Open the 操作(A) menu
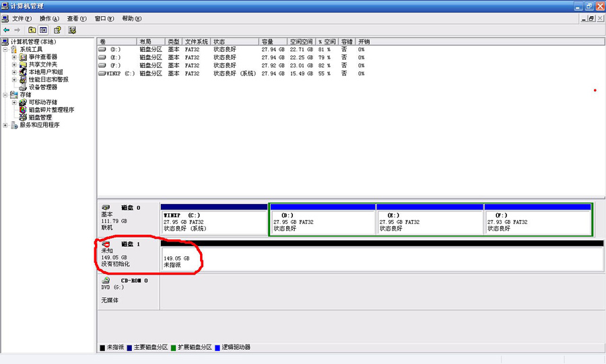This screenshot has height=364, width=606. [x=49, y=19]
